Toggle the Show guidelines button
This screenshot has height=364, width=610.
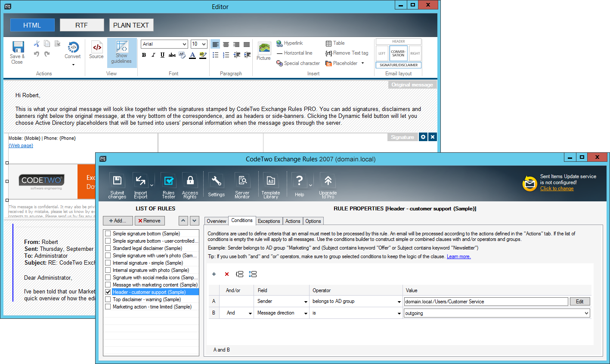[122, 52]
